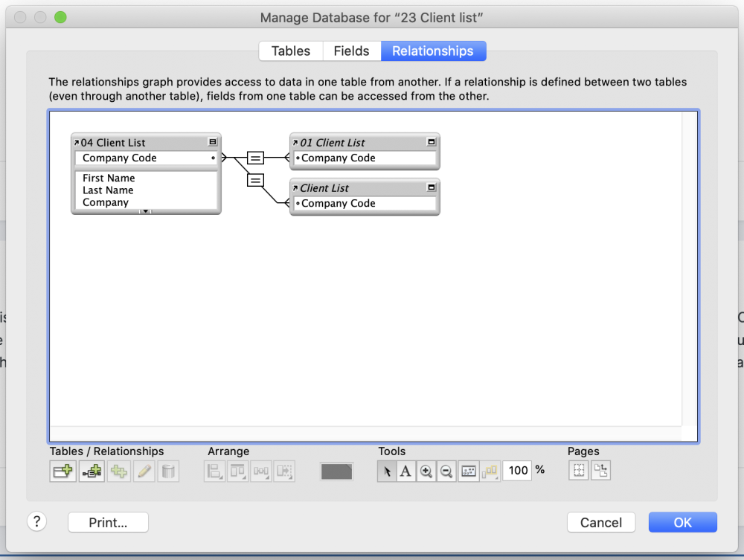Expand the field list of 04 Client List

tap(146, 213)
